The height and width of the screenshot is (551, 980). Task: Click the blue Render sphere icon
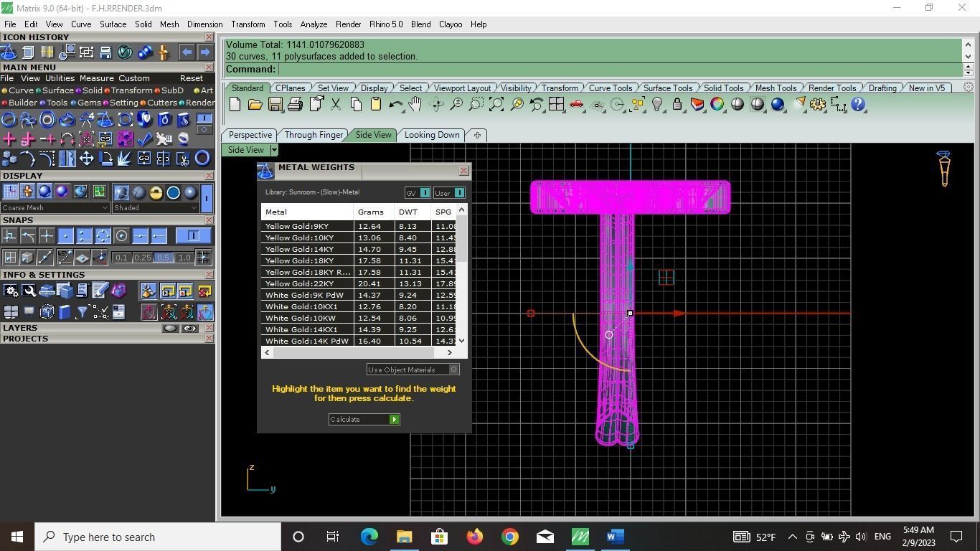click(777, 105)
